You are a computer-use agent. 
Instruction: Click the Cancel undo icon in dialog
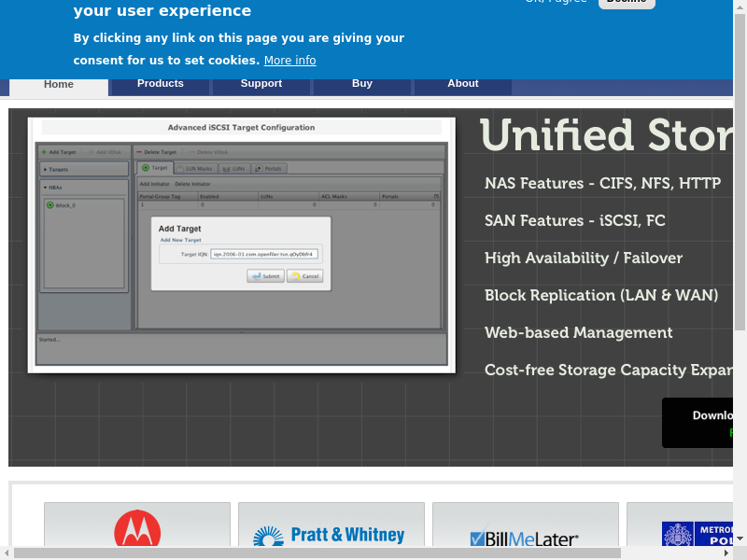pos(294,276)
